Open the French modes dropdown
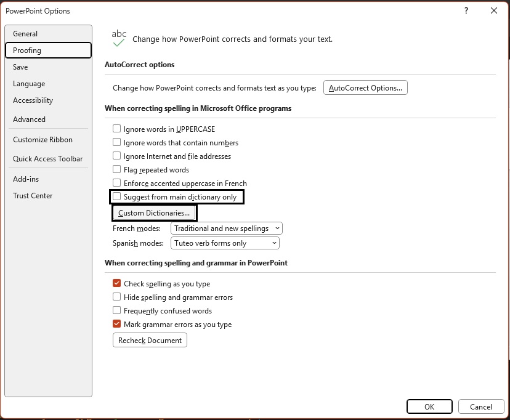 226,228
